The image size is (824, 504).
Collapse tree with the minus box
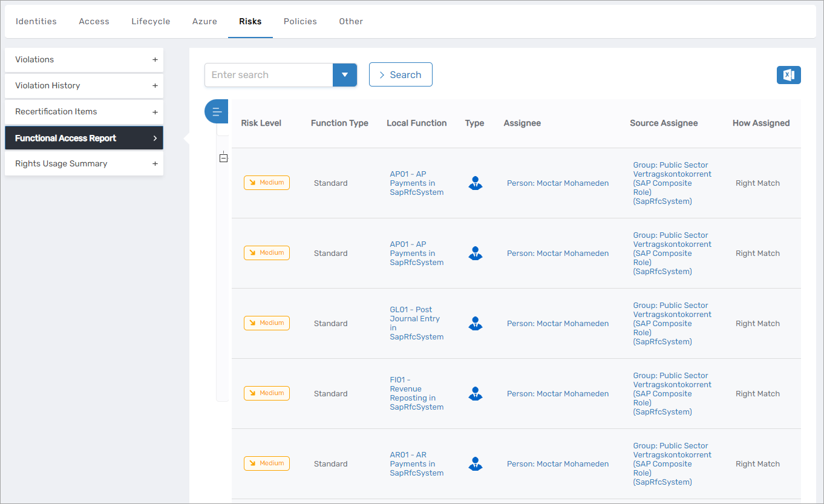[223, 158]
